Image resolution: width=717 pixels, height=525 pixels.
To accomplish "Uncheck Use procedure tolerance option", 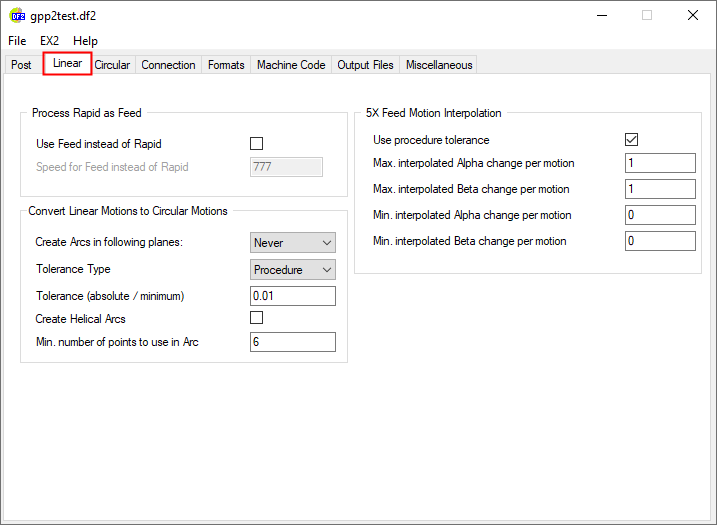I will click(x=631, y=140).
